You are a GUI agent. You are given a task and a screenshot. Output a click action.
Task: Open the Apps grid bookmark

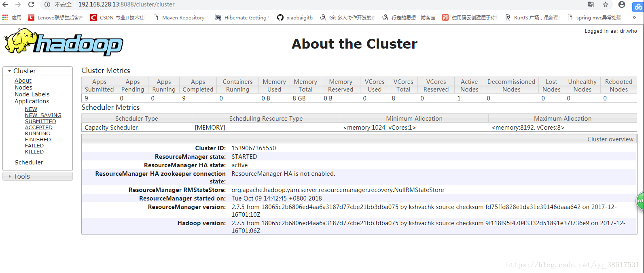pyautogui.click(x=12, y=17)
